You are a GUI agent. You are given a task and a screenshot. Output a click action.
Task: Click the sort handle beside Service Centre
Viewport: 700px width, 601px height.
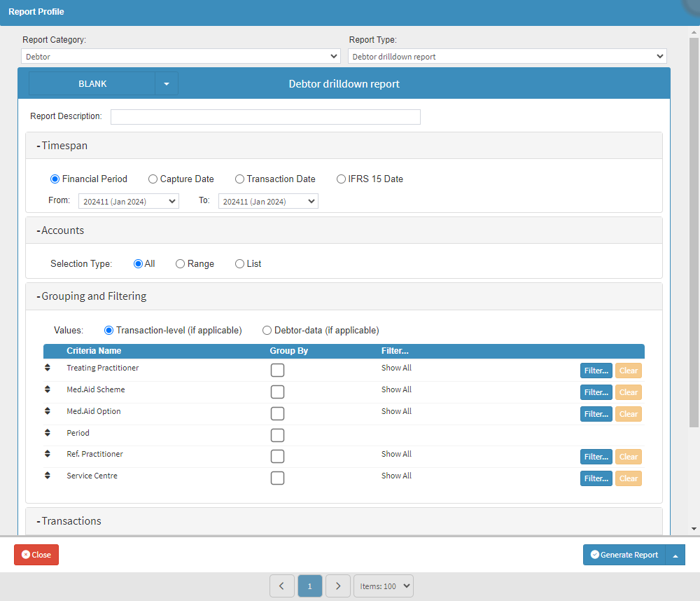click(x=48, y=476)
